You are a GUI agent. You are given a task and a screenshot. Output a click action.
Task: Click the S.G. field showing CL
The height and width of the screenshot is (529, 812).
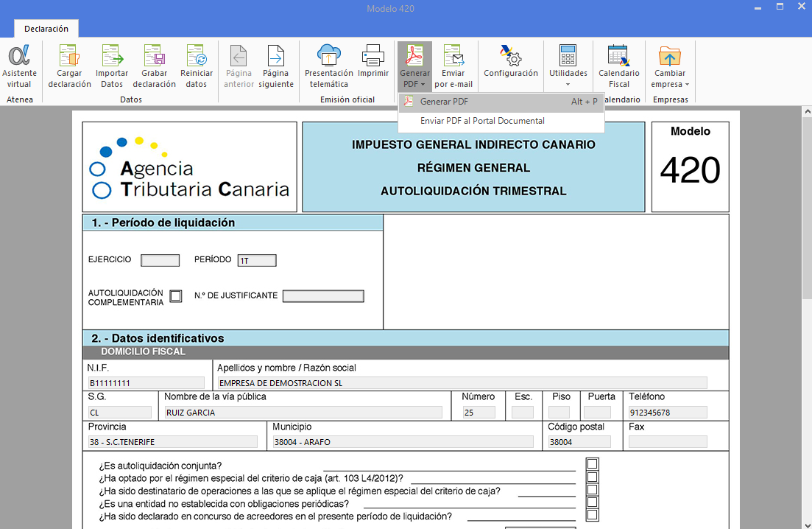(x=119, y=413)
